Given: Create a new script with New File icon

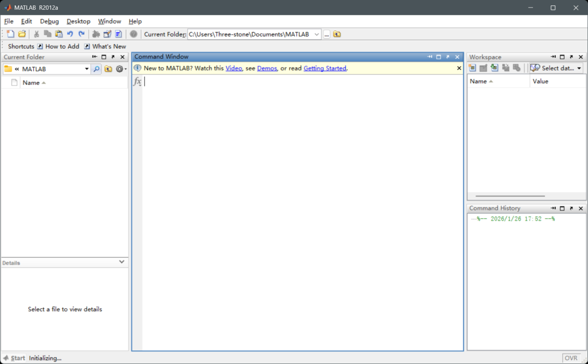Looking at the screenshot, I should [x=10, y=34].
